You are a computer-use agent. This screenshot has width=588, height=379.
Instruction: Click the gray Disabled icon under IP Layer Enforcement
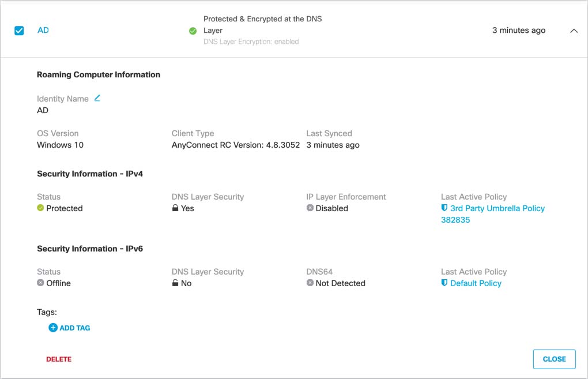click(x=310, y=208)
